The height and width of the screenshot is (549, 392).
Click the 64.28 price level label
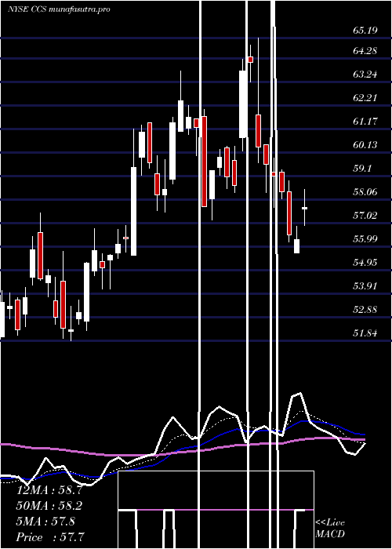365,51
